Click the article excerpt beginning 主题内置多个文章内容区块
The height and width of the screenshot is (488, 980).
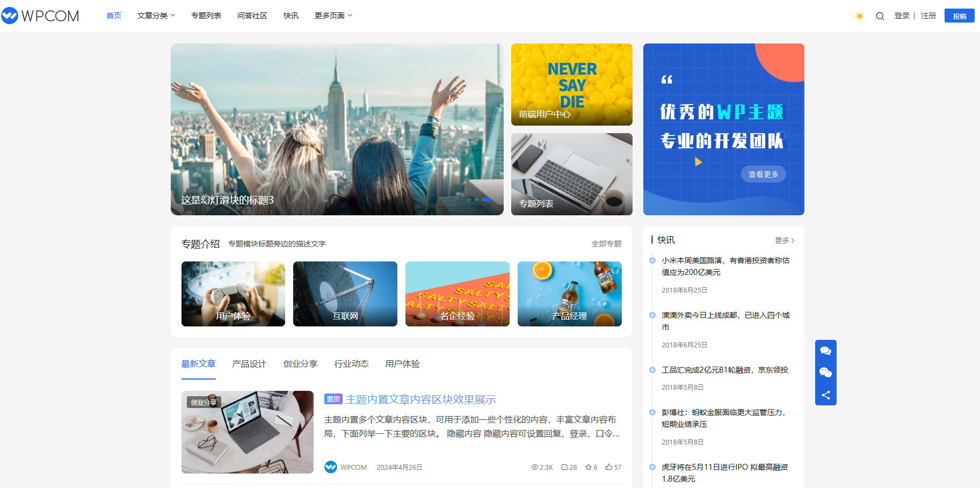(x=472, y=426)
